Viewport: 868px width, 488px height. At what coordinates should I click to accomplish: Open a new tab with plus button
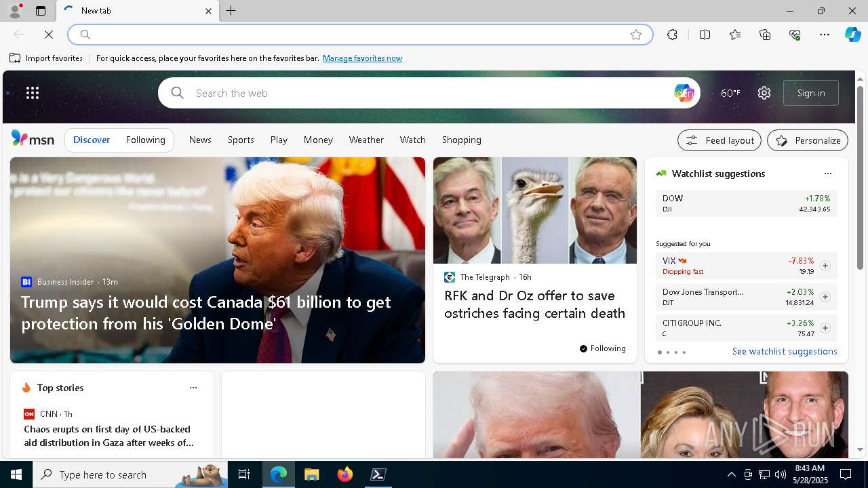coord(231,11)
